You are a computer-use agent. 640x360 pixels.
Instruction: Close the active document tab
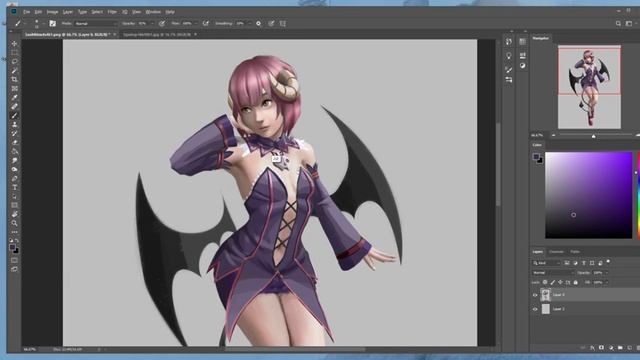(115, 35)
